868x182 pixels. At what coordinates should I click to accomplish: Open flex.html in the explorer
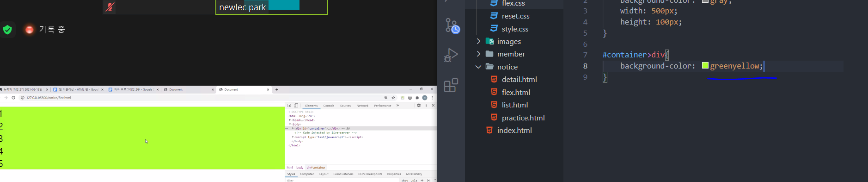click(516, 92)
